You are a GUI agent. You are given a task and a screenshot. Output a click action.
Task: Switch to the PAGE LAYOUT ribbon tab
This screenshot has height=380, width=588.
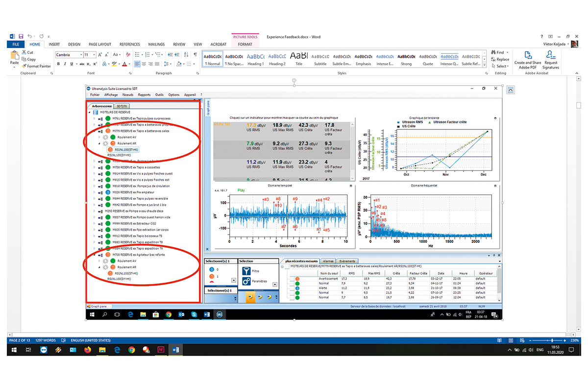click(x=100, y=44)
